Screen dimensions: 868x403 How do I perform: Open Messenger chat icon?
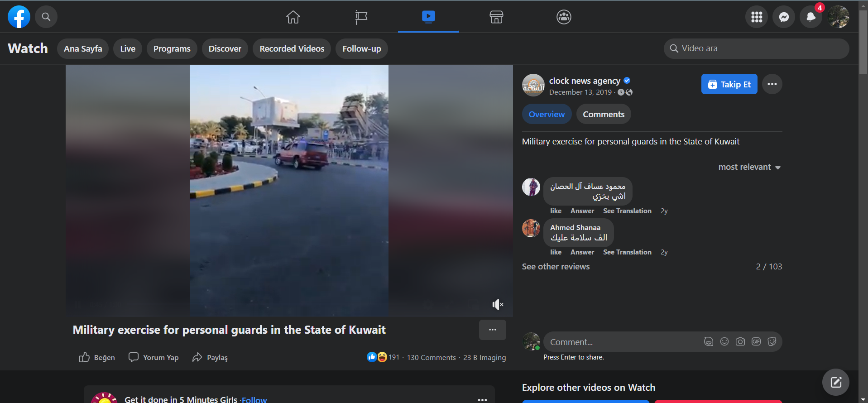coord(784,17)
